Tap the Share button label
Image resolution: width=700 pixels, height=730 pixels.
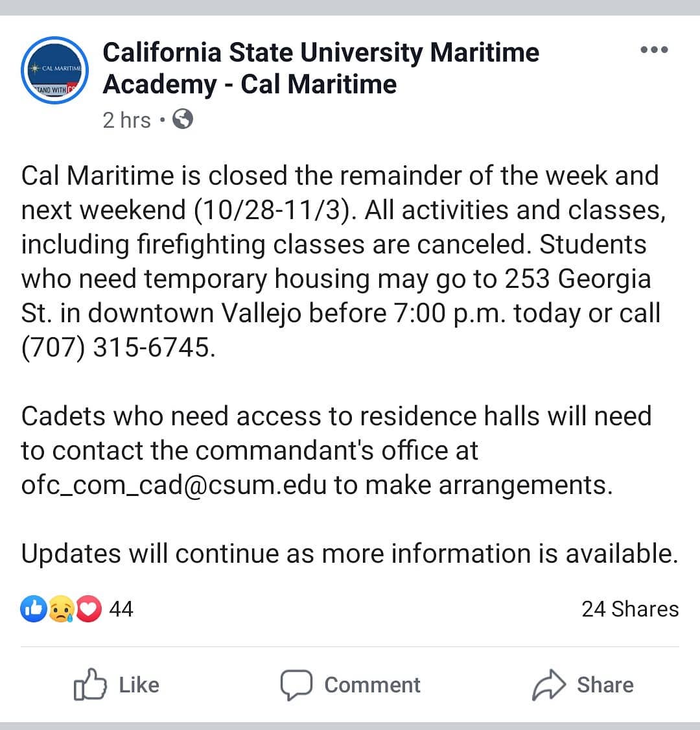(x=605, y=685)
